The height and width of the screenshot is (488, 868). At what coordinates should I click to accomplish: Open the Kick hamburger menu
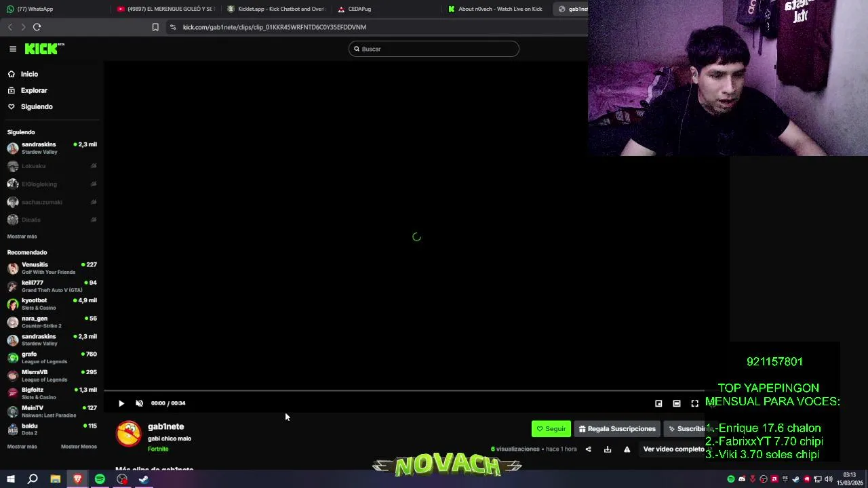tap(13, 49)
